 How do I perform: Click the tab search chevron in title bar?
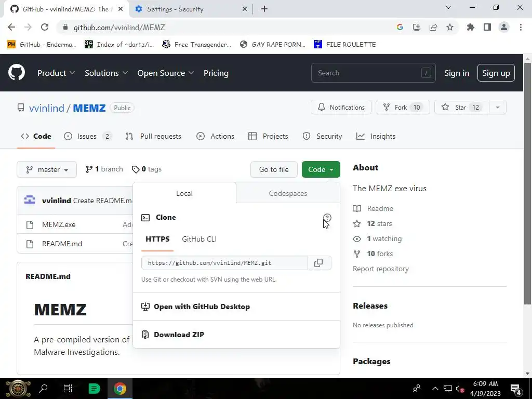tap(448, 7)
